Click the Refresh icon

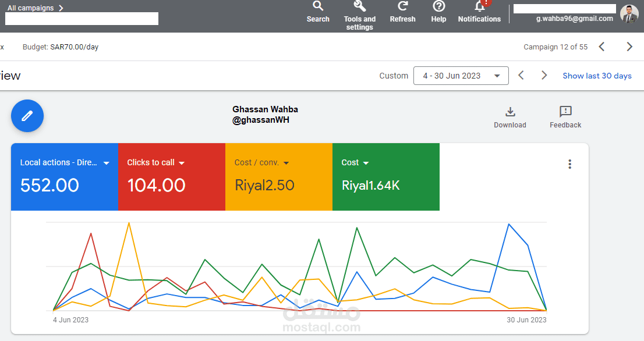pyautogui.click(x=402, y=12)
